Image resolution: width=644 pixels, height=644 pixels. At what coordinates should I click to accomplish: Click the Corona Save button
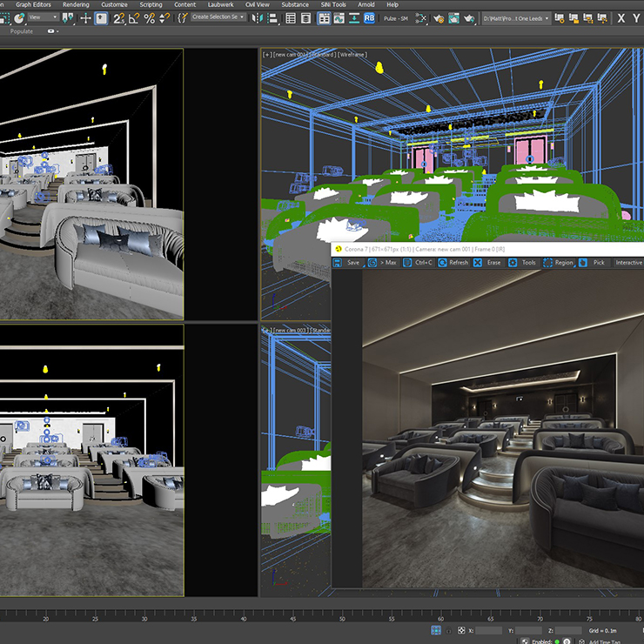click(x=347, y=263)
